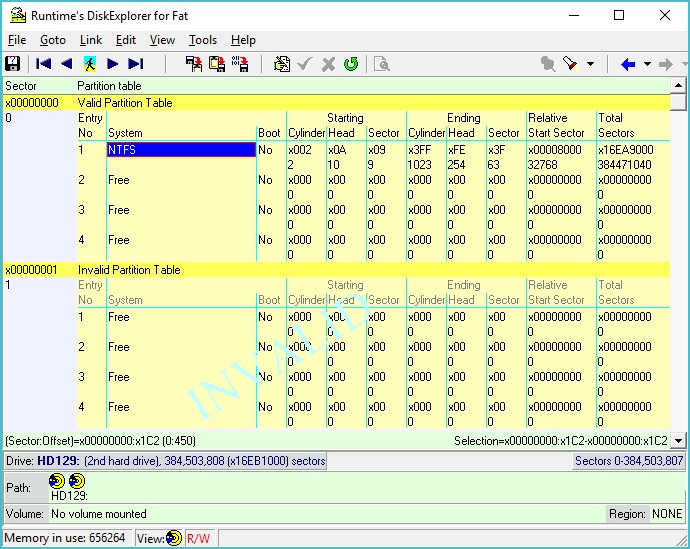Select the highlighted NTFS system entry
The image size is (690, 549).
click(x=181, y=150)
